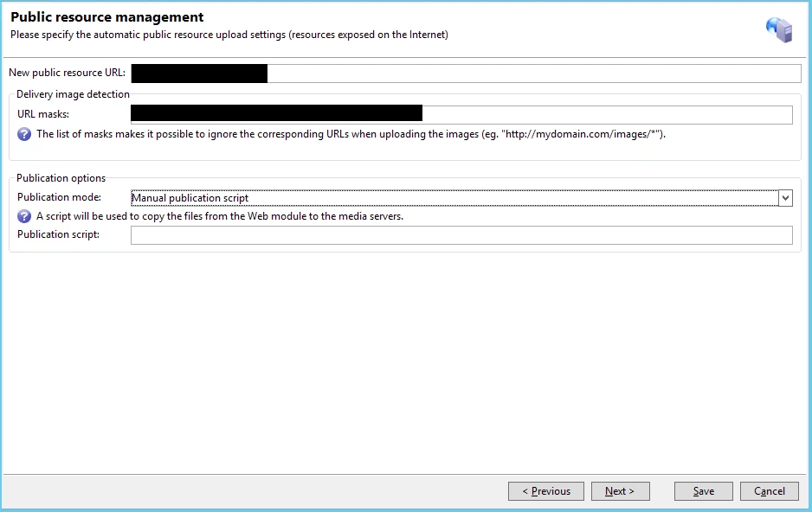The width and height of the screenshot is (812, 512).
Task: Advance with the Next button
Action: (x=620, y=490)
